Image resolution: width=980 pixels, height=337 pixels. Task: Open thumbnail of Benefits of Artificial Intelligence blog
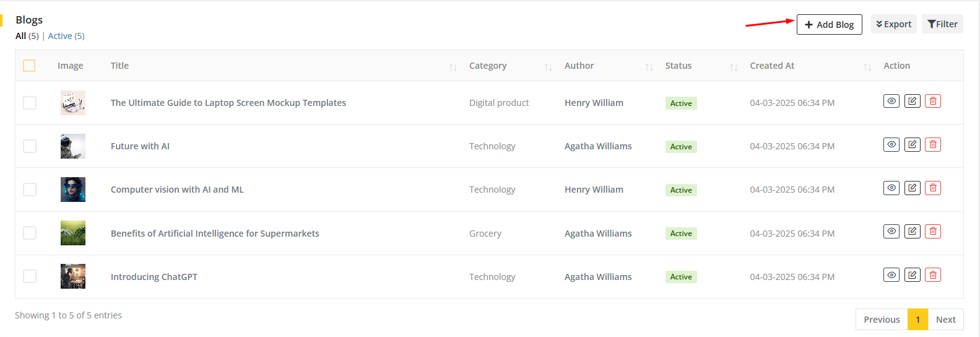pos(73,233)
